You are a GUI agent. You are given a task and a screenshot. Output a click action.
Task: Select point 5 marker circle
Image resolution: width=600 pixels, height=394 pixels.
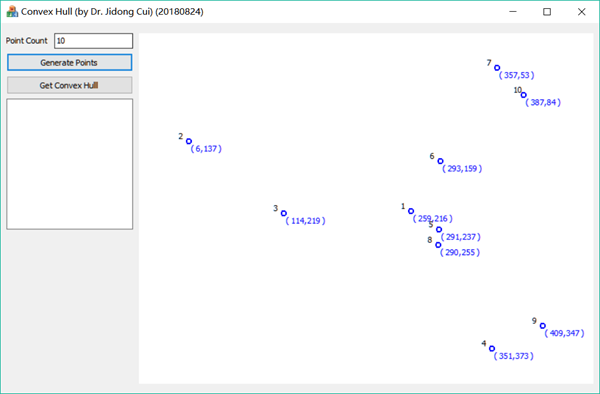439,230
